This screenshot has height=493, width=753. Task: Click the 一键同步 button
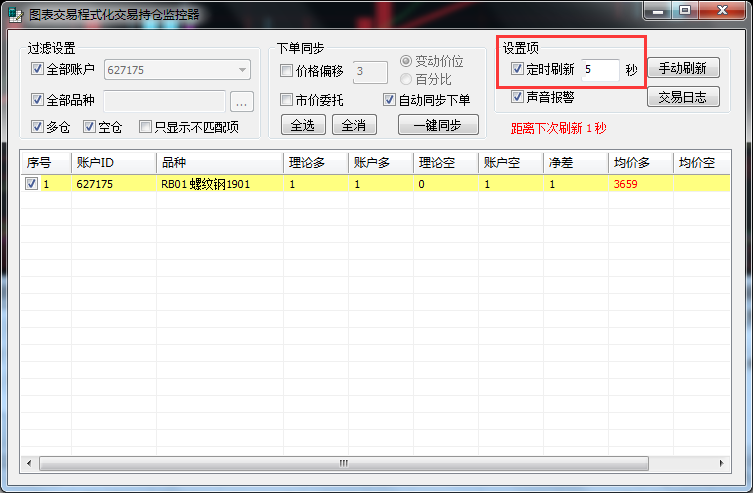tap(438, 125)
